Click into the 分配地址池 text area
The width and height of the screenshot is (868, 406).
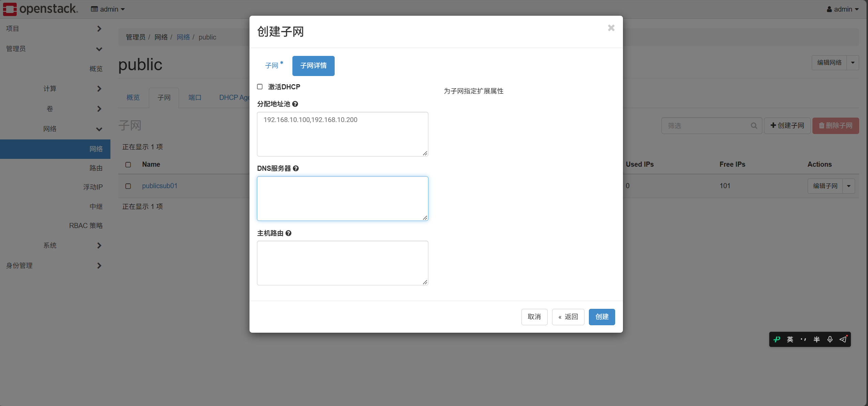[x=342, y=134]
